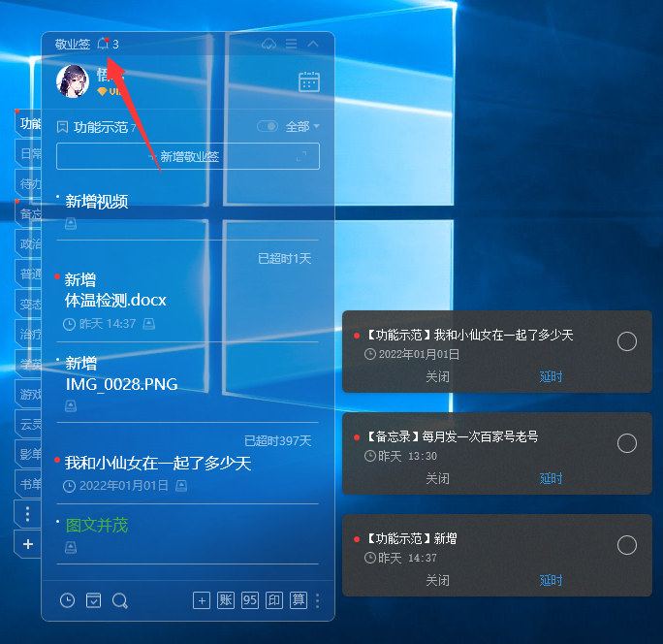Open the three-dot more categories button in sidebar
Image resolution: width=663 pixels, height=644 pixels.
pos(28,514)
